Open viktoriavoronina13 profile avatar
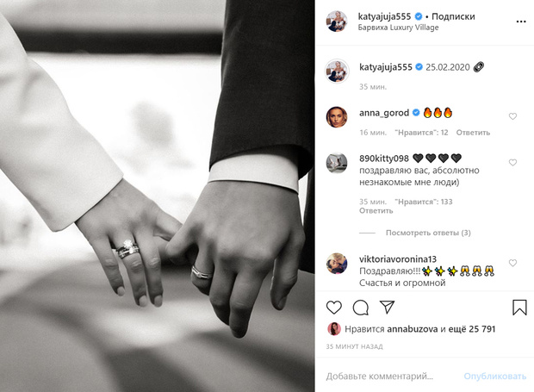 coord(337,264)
